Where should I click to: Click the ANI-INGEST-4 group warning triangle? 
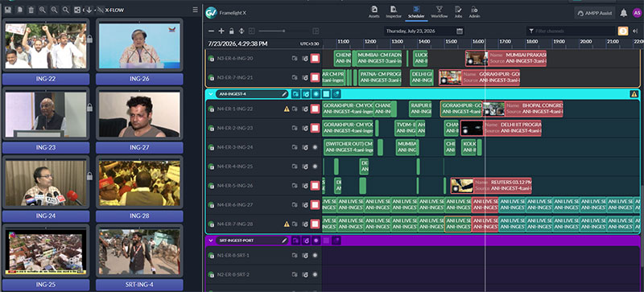pyautogui.click(x=634, y=94)
